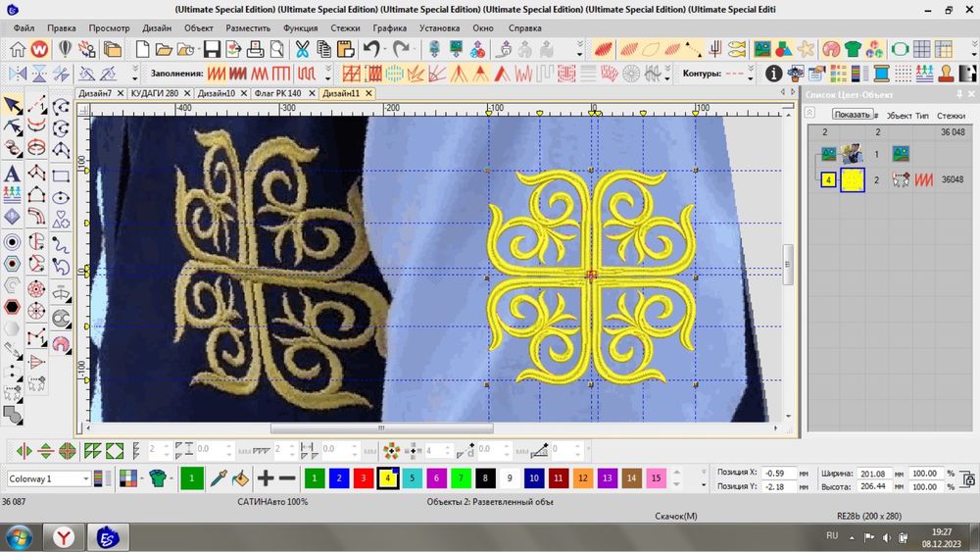This screenshot has height=552, width=980.
Task: Open print preview magnifier icon
Action: pyautogui.click(x=277, y=49)
